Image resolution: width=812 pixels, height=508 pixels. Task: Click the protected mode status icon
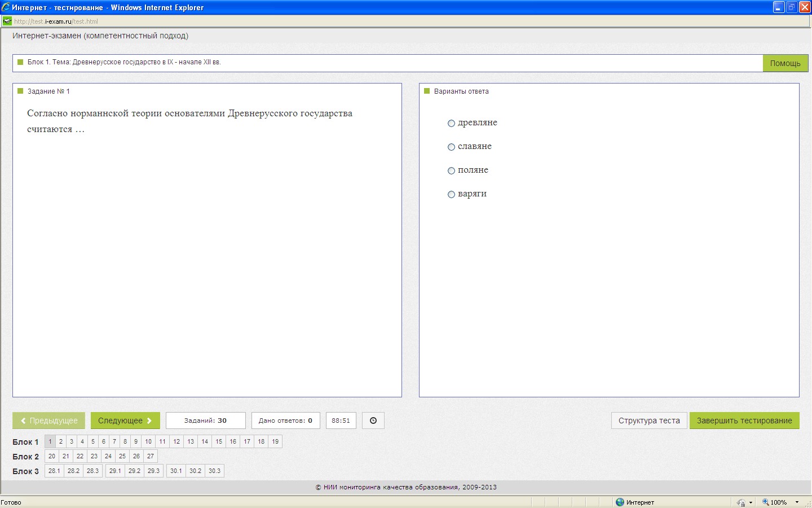[x=741, y=502]
